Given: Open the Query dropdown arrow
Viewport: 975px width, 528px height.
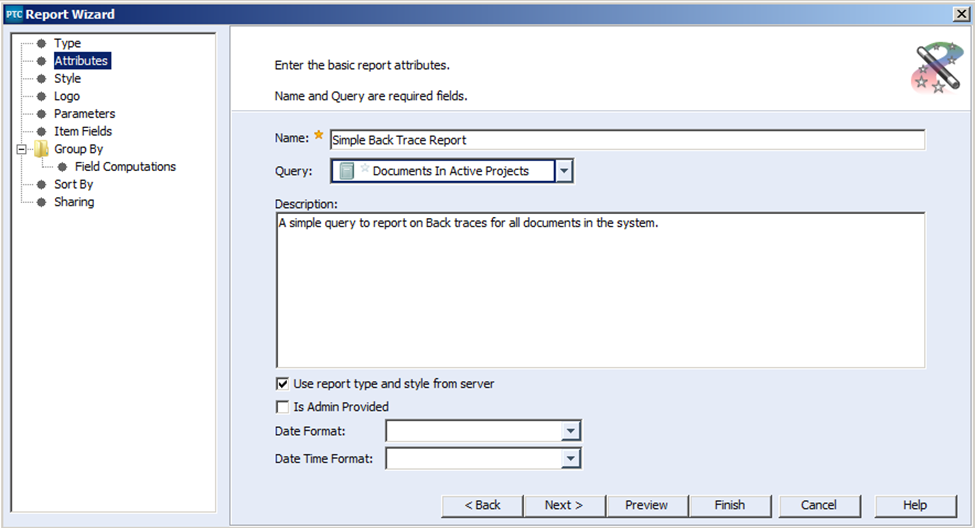Looking at the screenshot, I should (x=564, y=171).
